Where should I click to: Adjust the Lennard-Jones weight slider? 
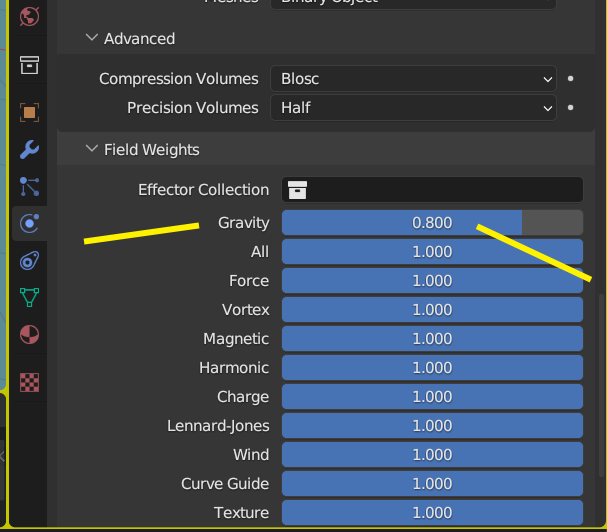[x=432, y=426]
